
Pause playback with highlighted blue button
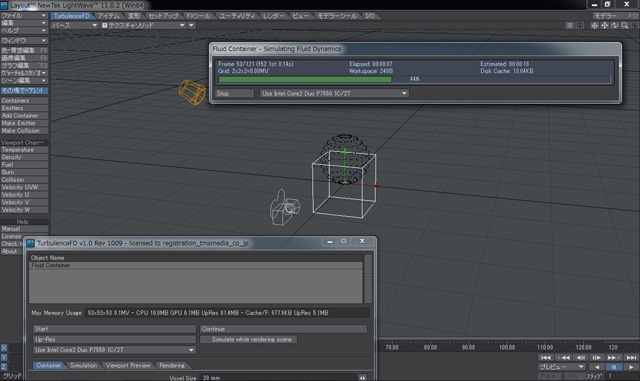click(x=614, y=367)
